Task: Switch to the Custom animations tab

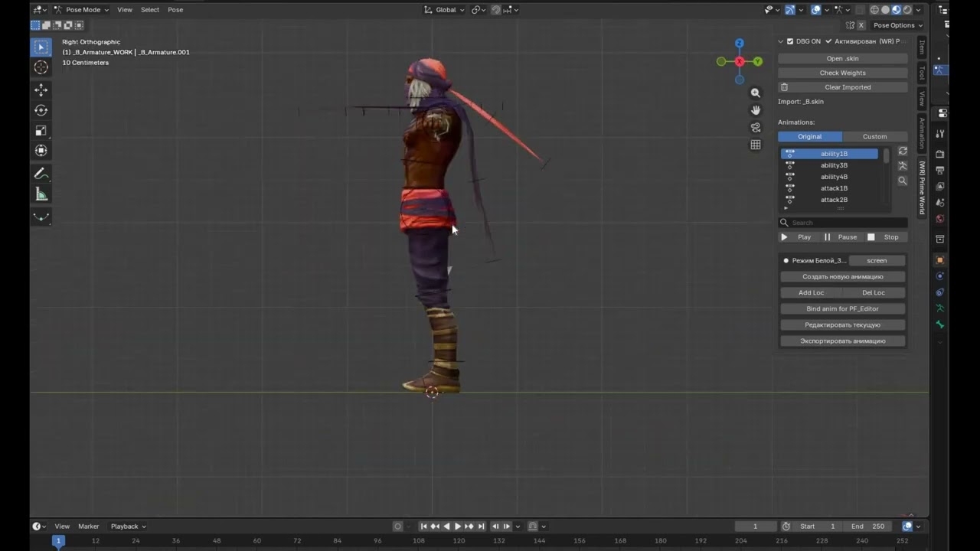Action: pos(874,137)
